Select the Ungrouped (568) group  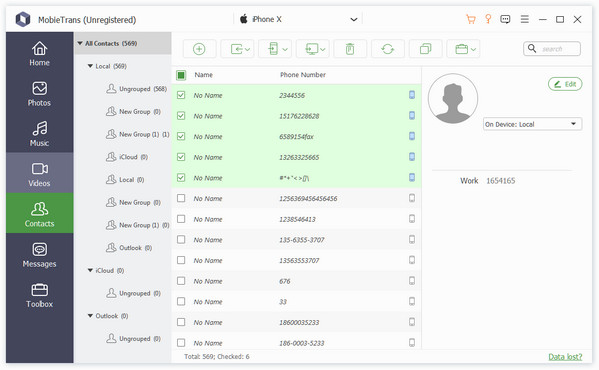(x=137, y=89)
